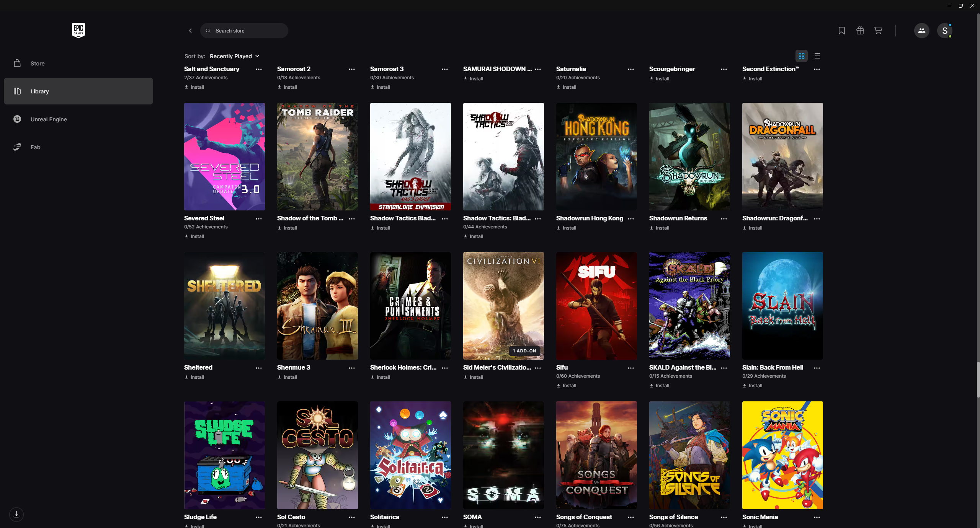Open the friends list icon

click(x=921, y=31)
